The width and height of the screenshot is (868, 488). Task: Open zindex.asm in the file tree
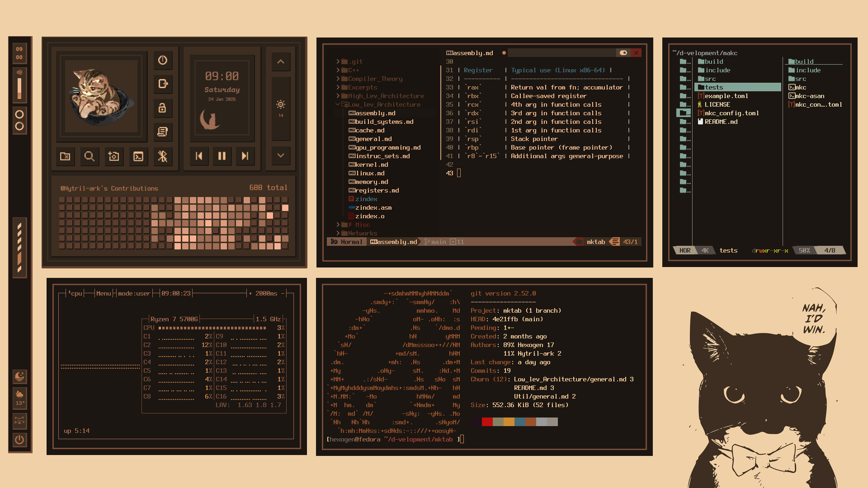click(370, 207)
